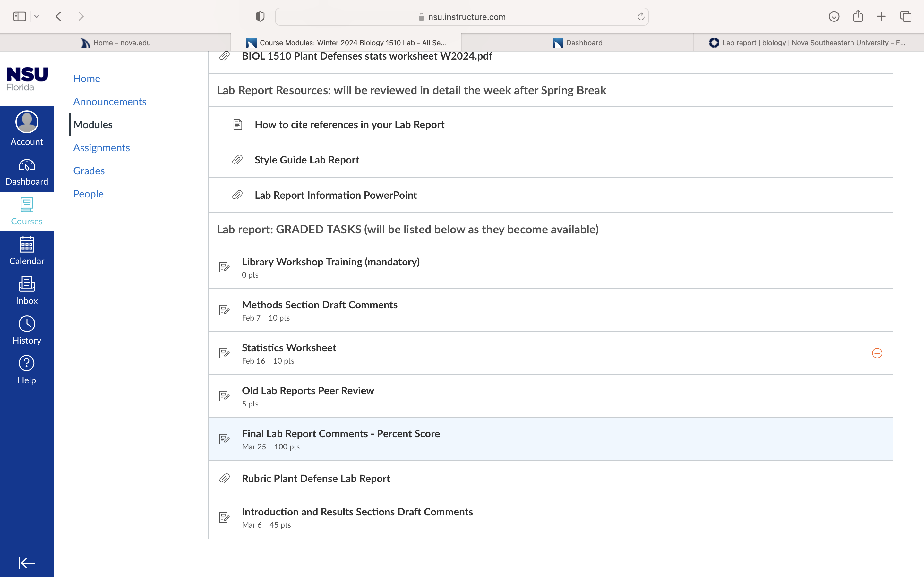
Task: Toggle the Safari sidebar button
Action: pos(20,16)
